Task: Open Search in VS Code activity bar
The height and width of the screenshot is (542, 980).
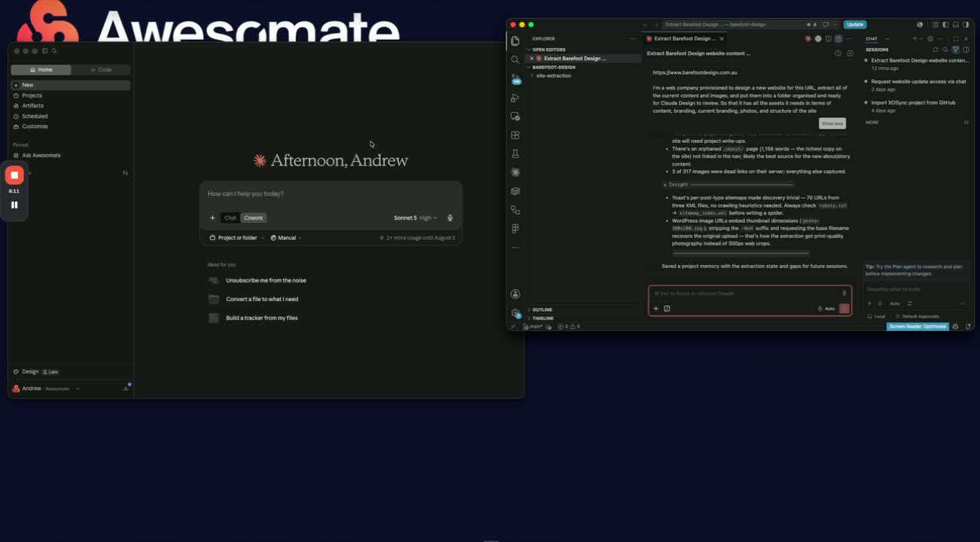Action: 515,59
